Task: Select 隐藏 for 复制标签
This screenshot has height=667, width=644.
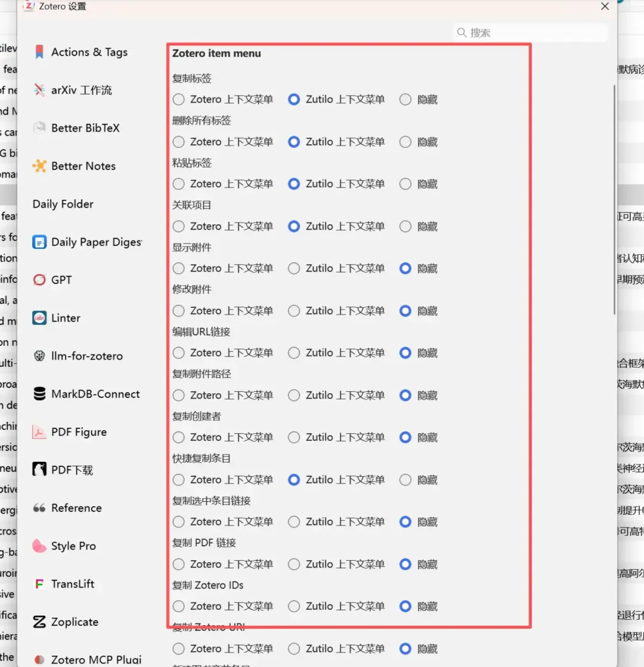Action: (405, 100)
